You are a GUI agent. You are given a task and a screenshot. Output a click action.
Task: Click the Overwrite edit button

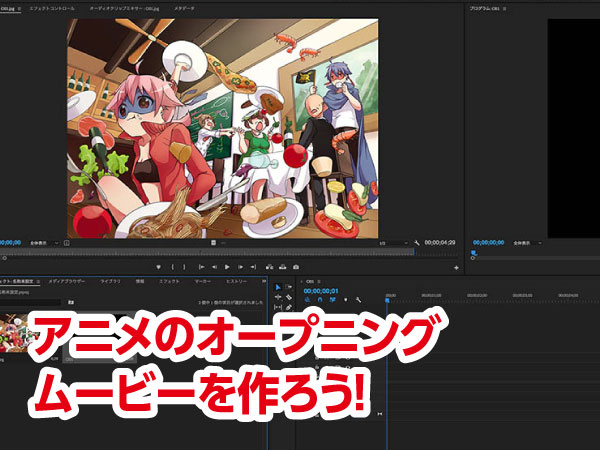tap(282, 267)
